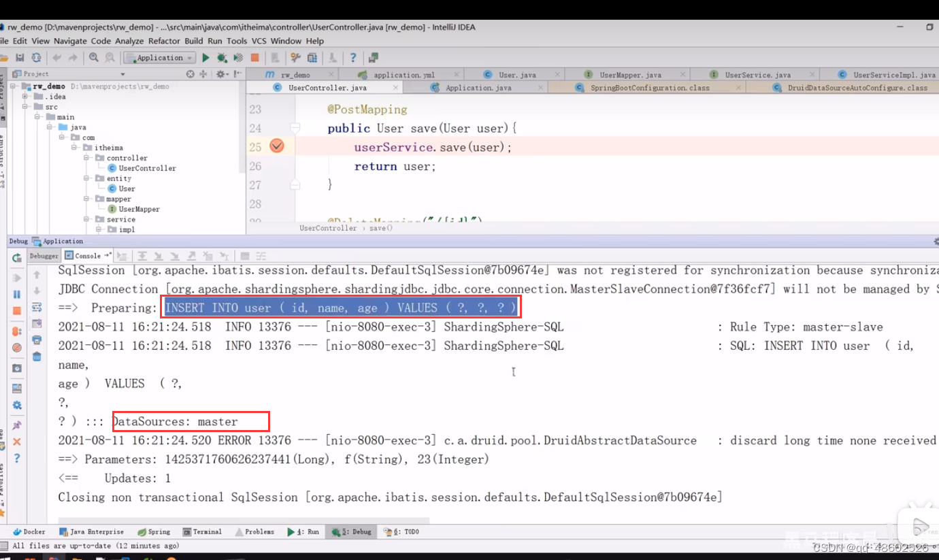The image size is (939, 560).
Task: Open the Problems tool window
Action: click(x=254, y=531)
